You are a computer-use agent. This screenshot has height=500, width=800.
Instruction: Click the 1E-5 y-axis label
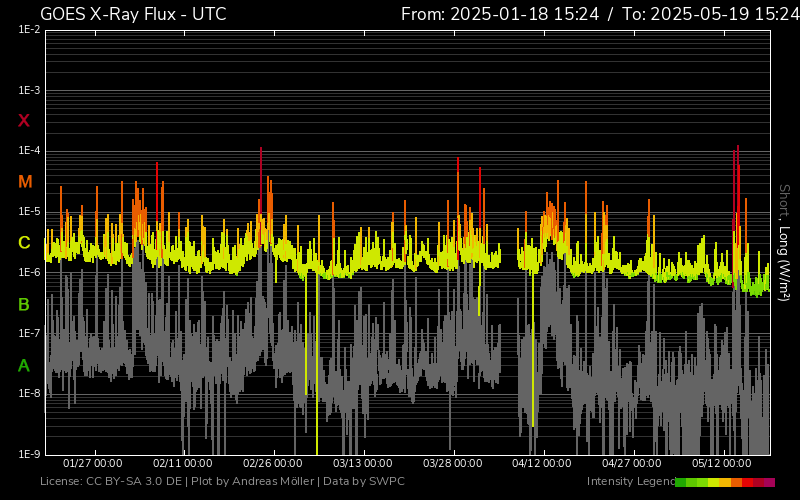point(29,211)
